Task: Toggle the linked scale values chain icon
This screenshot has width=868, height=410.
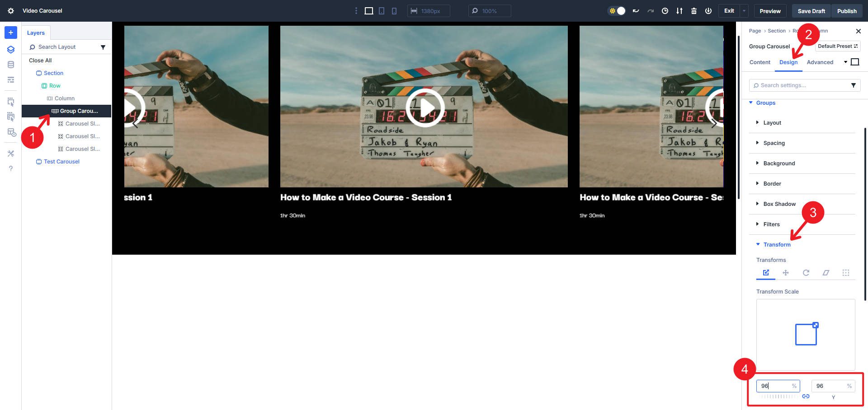Action: (806, 396)
